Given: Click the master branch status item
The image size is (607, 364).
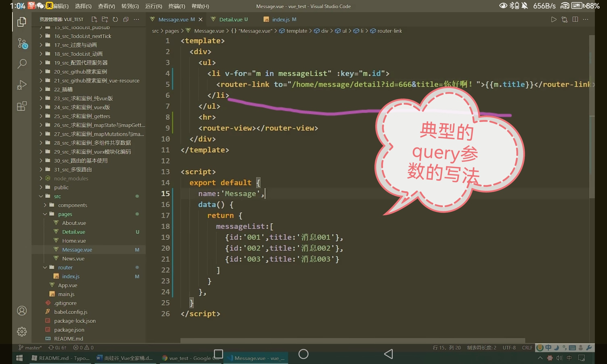Looking at the screenshot, I should point(30,348).
